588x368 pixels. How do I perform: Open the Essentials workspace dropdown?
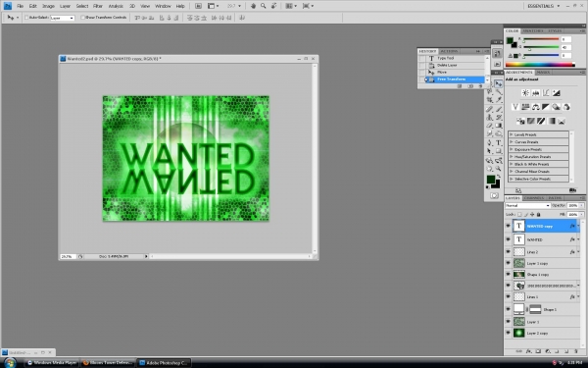(543, 6)
